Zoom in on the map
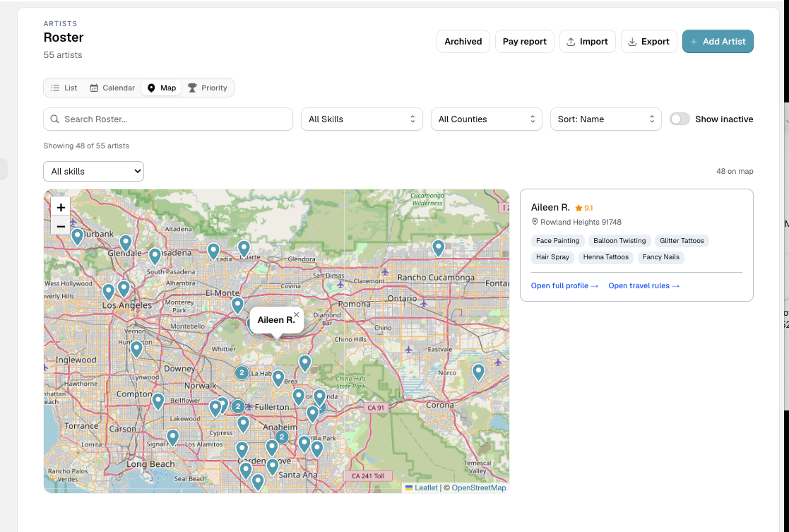This screenshot has height=532, width=789. (61, 208)
